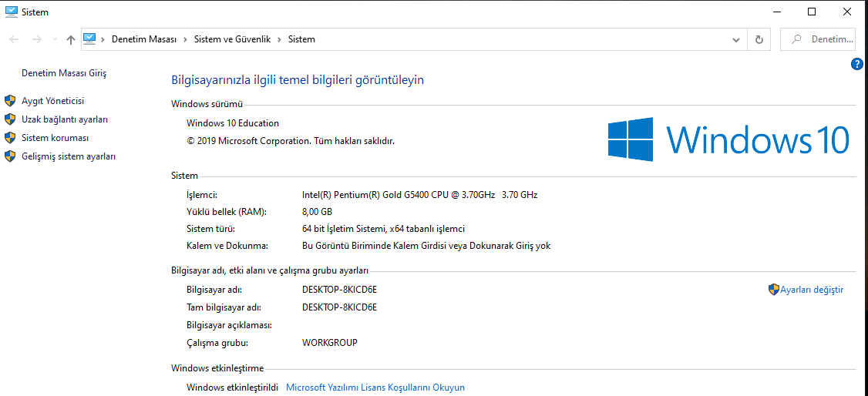Click the search magnifier icon
The image size is (868, 396).
pyautogui.click(x=796, y=39)
